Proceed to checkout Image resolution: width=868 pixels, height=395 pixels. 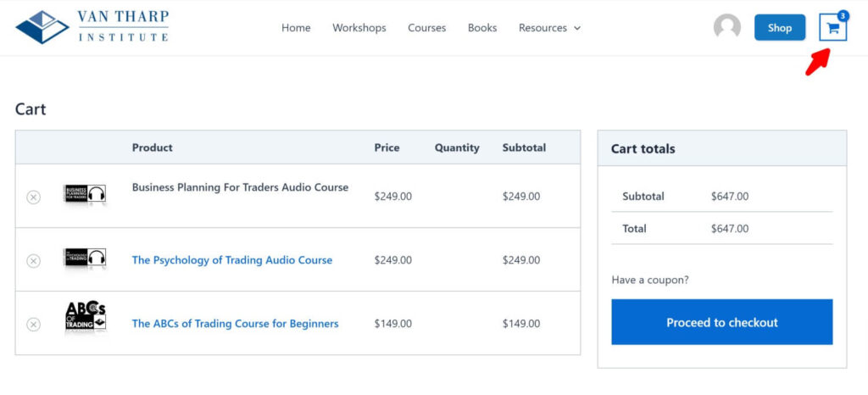[x=722, y=322]
